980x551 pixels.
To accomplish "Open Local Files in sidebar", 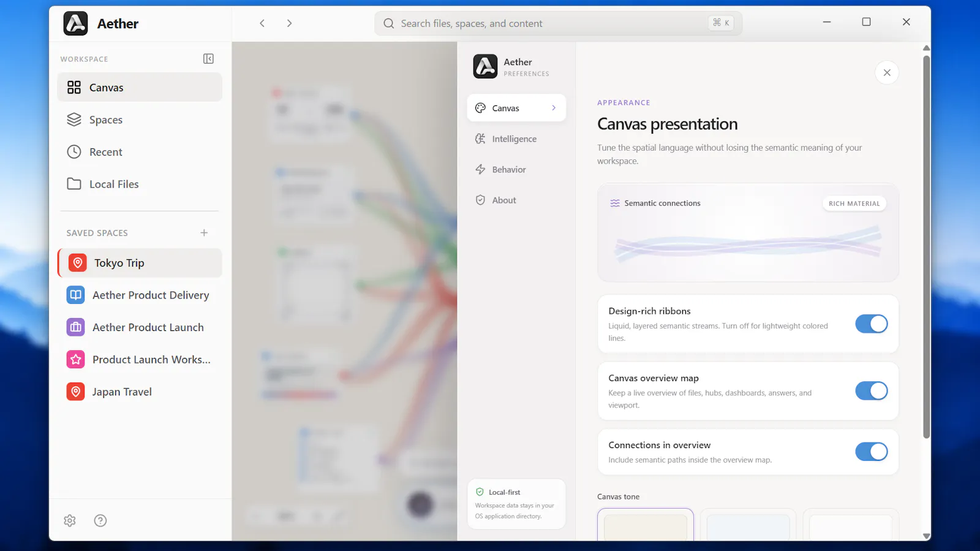I will click(x=140, y=184).
